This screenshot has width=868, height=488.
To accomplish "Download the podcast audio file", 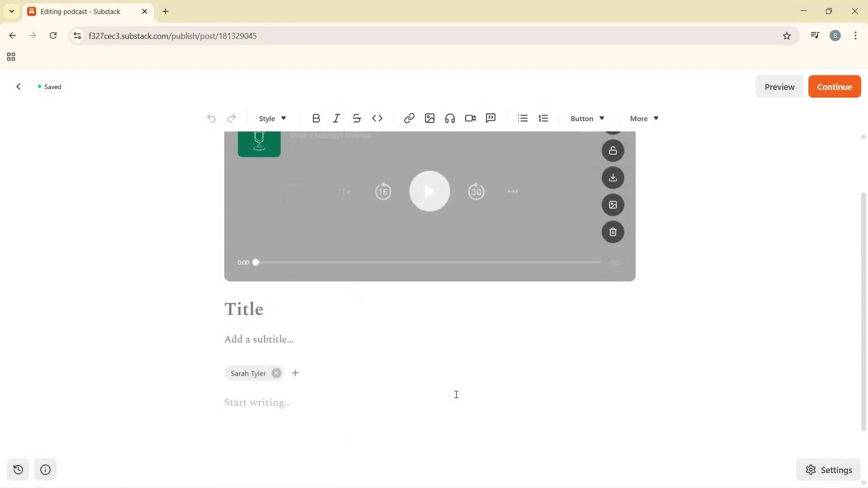I will [x=613, y=178].
